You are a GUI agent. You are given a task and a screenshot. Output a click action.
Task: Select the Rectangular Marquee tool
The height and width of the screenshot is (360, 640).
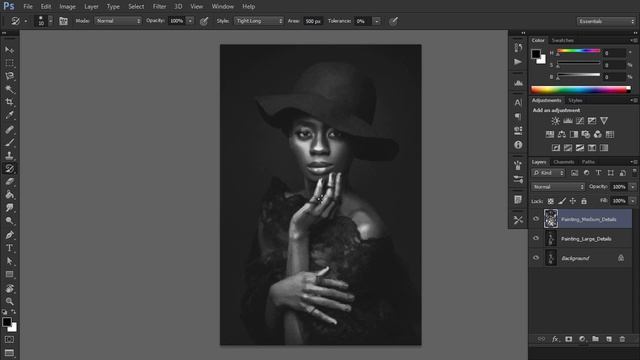tap(9, 63)
